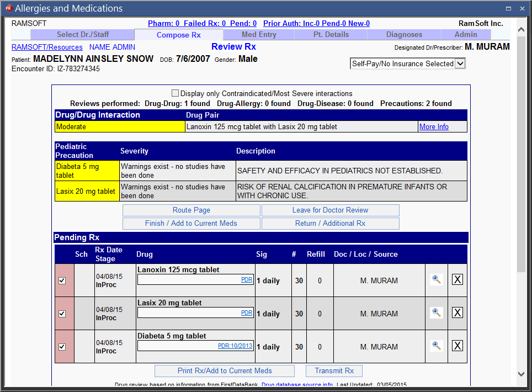Toggle the Lasix 20 mg pending Rx checkbox
Image resolution: width=532 pixels, height=392 pixels.
(62, 314)
